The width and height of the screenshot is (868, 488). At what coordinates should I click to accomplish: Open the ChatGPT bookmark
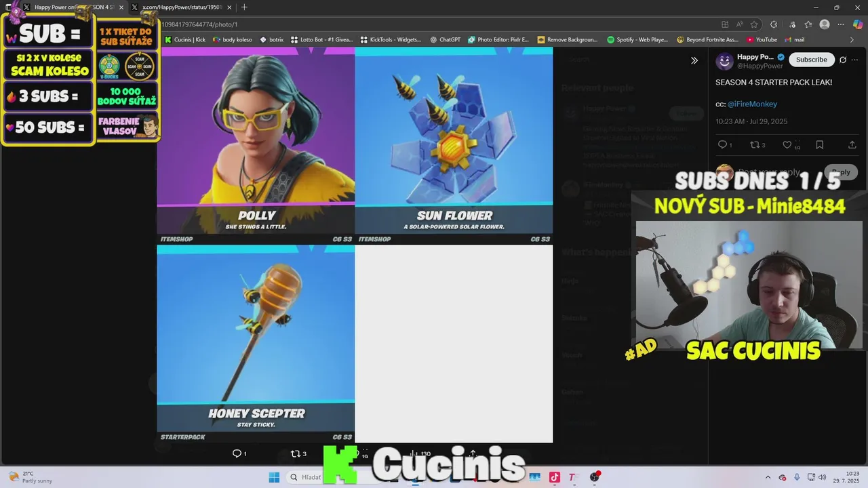point(446,39)
